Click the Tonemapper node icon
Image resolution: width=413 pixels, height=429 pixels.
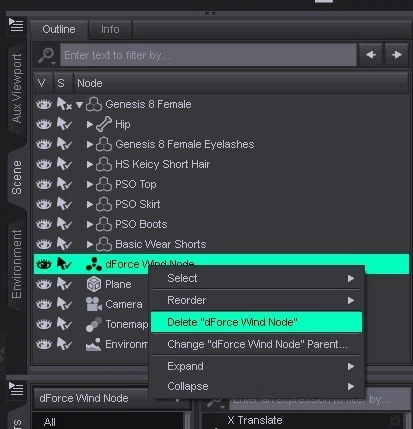[94, 324]
